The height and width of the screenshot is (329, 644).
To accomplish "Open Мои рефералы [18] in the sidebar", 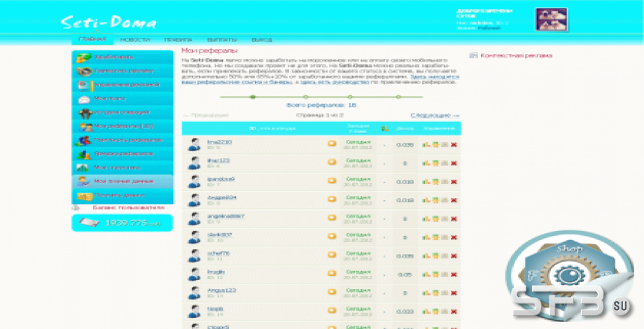I will pos(122,127).
